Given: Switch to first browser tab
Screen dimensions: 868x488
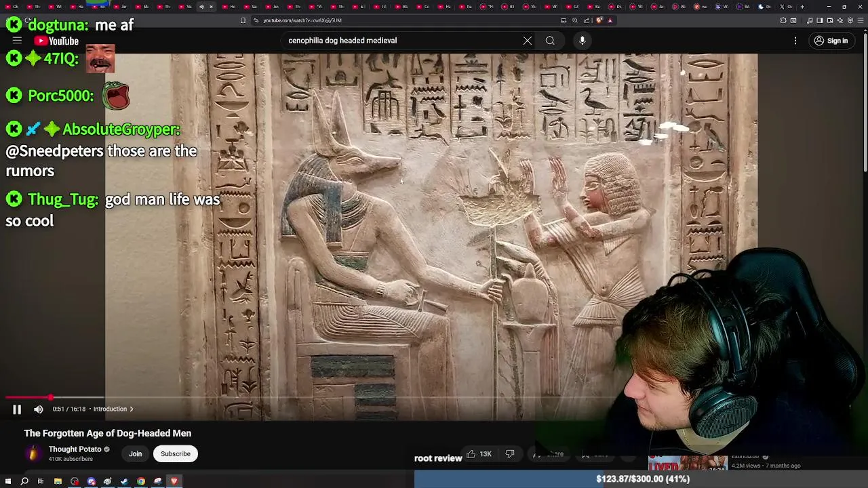Looking at the screenshot, I should pos(12,7).
